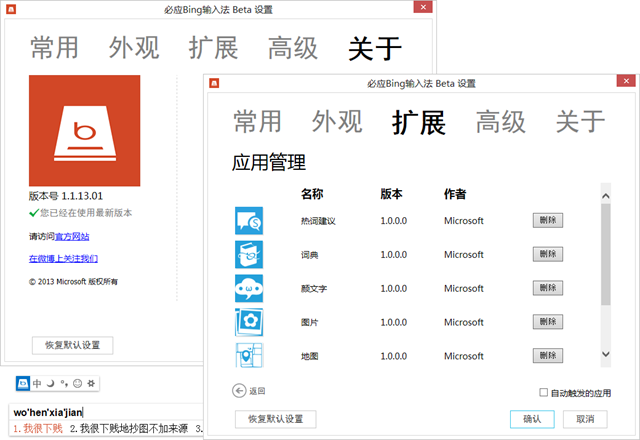
Task: Toggle the punctuation mode icon on IME toolbar
Action: pos(64,383)
